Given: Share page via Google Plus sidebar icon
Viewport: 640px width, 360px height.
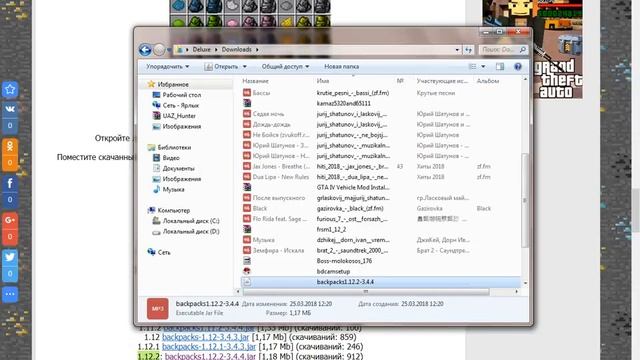Looking at the screenshot, I should click(x=10, y=220).
